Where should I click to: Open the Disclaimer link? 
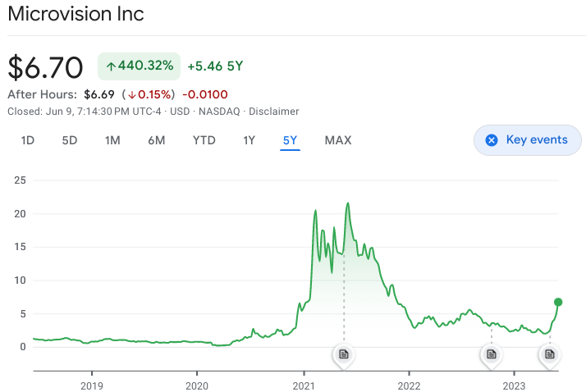coord(274,112)
